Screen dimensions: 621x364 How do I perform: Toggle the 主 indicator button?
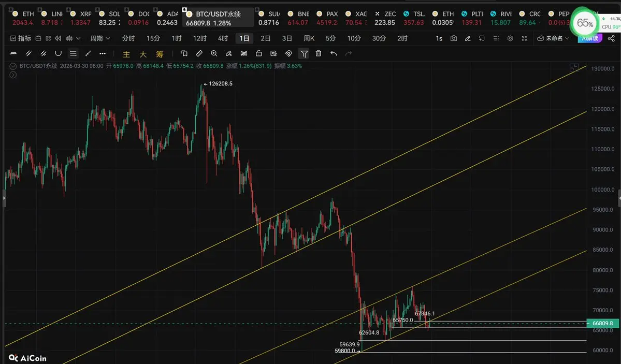(x=126, y=54)
